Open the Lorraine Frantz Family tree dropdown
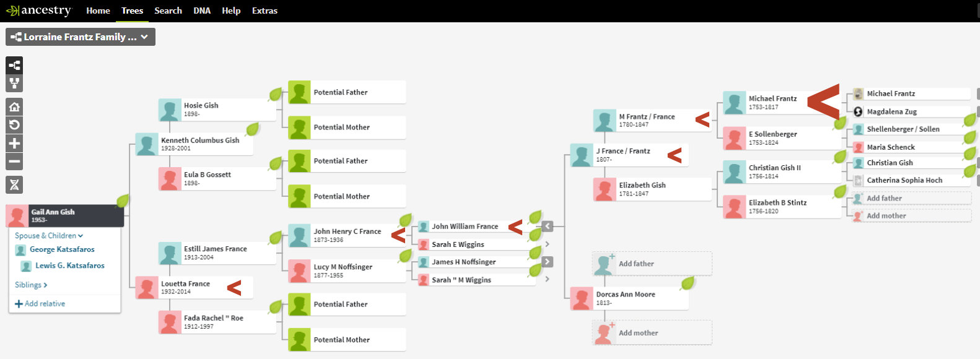 coord(81,37)
